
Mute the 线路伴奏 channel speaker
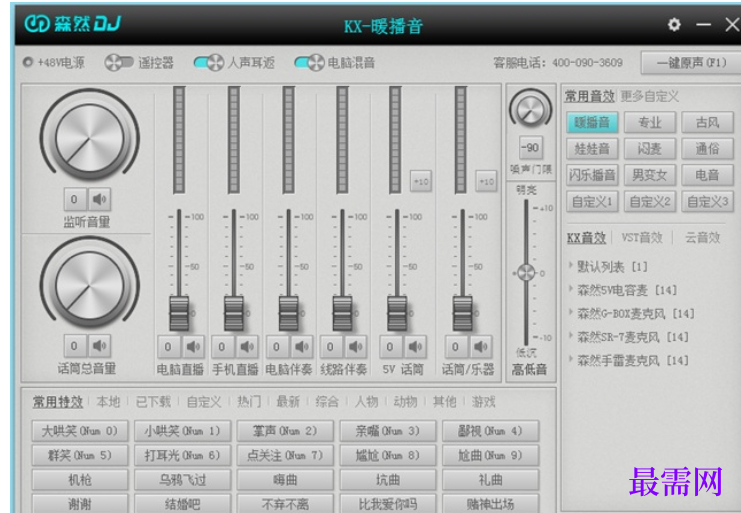pos(355,347)
